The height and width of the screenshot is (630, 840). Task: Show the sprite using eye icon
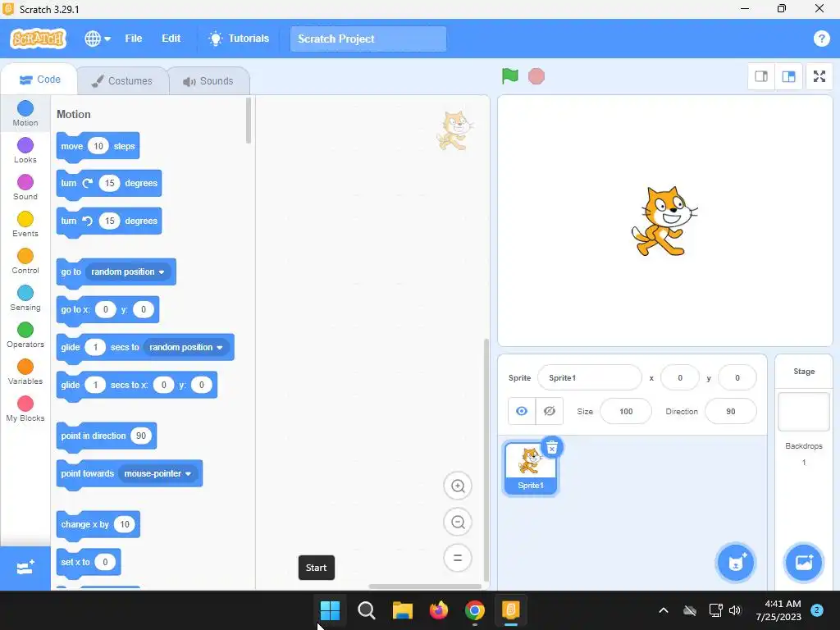pyautogui.click(x=522, y=411)
